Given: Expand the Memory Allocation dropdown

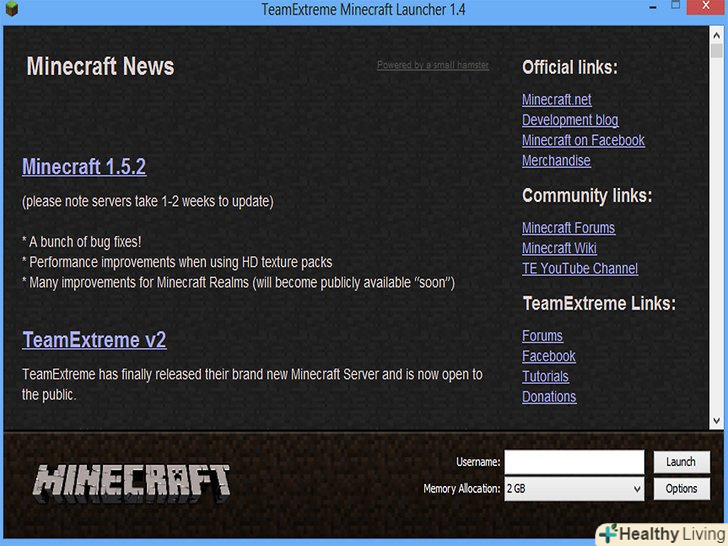Looking at the screenshot, I should (574, 489).
